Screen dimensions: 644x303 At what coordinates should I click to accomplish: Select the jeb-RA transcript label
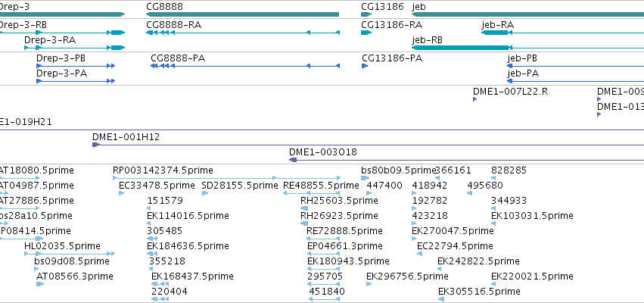(x=497, y=25)
